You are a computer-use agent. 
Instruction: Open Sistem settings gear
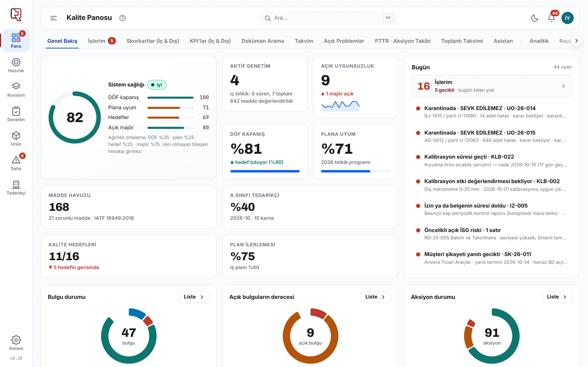(16, 343)
